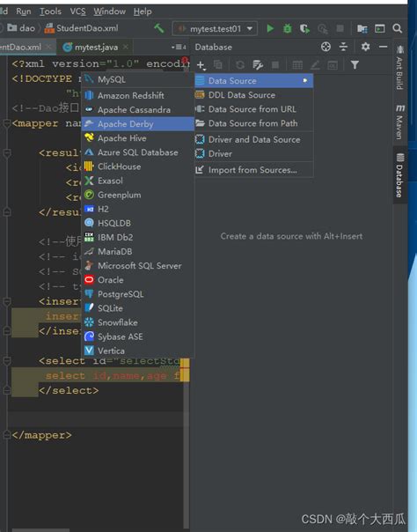Click Import from Sources option
417x532 pixels.
253,170
